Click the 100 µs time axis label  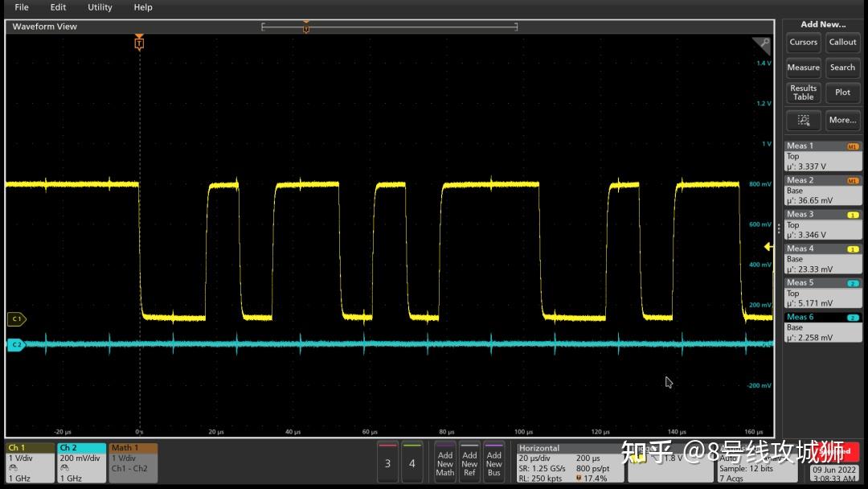pos(523,431)
